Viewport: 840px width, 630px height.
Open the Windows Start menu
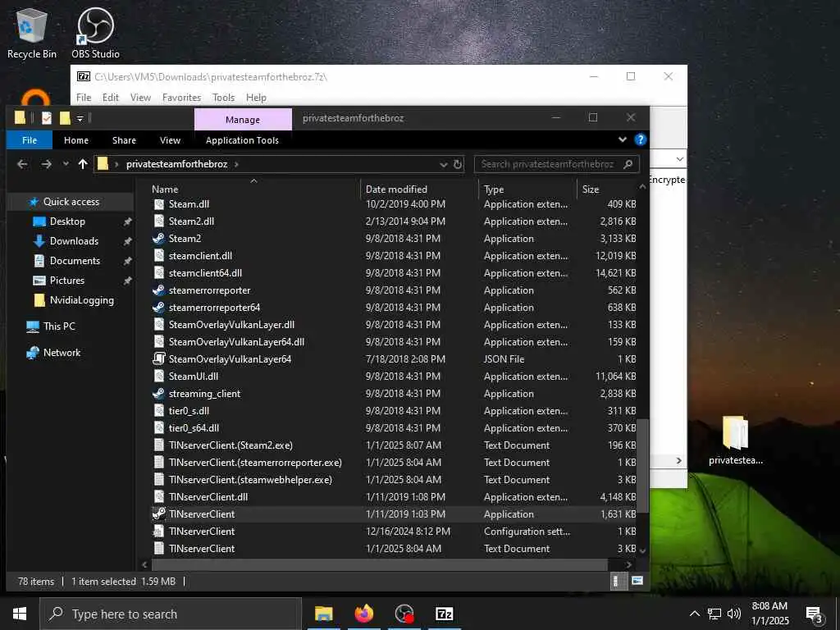coord(20,614)
